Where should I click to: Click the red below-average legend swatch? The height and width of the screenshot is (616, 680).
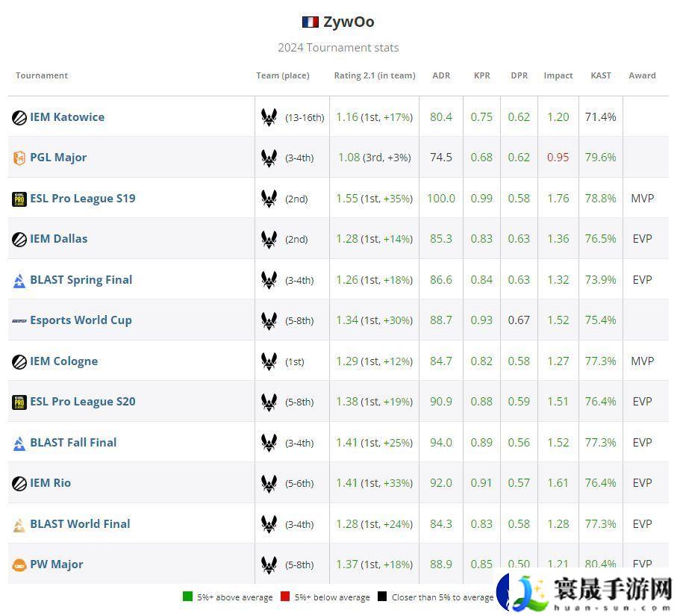(x=285, y=597)
